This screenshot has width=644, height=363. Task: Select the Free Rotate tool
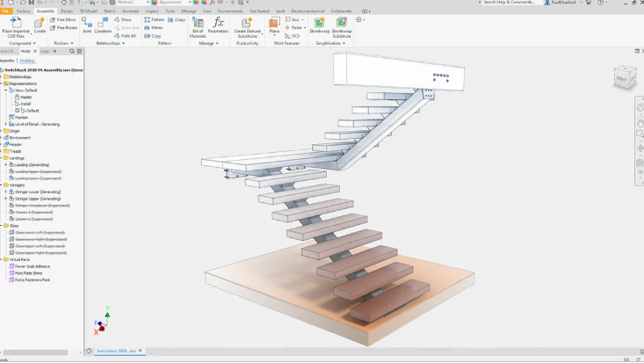(x=63, y=27)
